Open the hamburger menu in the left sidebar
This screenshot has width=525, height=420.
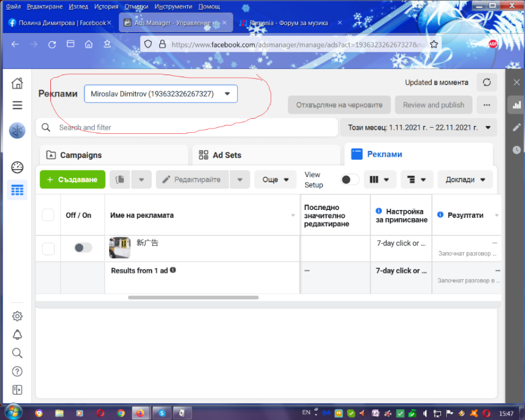[x=17, y=105]
